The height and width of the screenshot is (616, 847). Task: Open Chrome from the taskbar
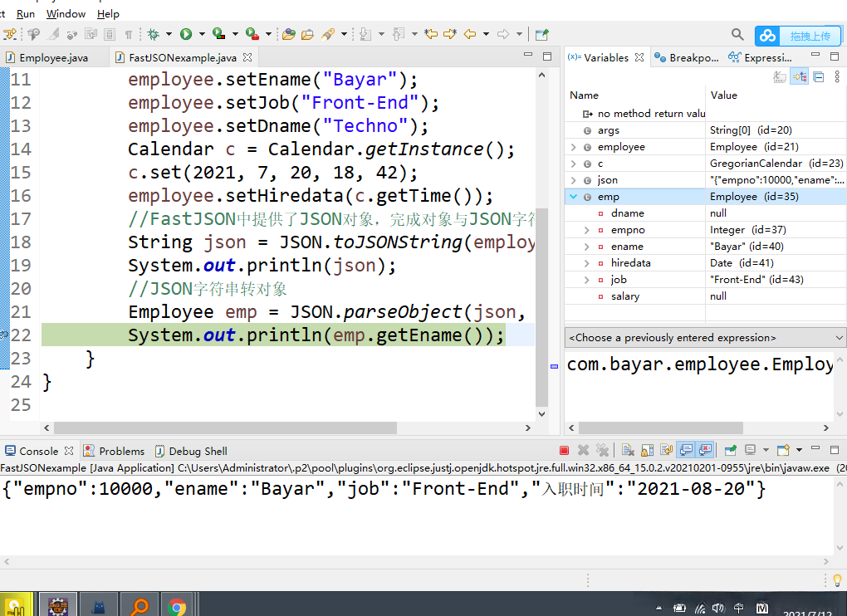tap(176, 606)
